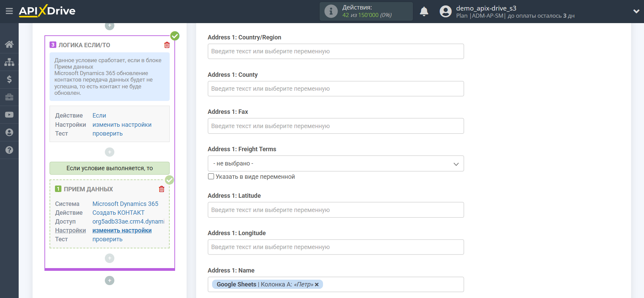
Task: Click plus button above logic block
Action: coord(110,25)
